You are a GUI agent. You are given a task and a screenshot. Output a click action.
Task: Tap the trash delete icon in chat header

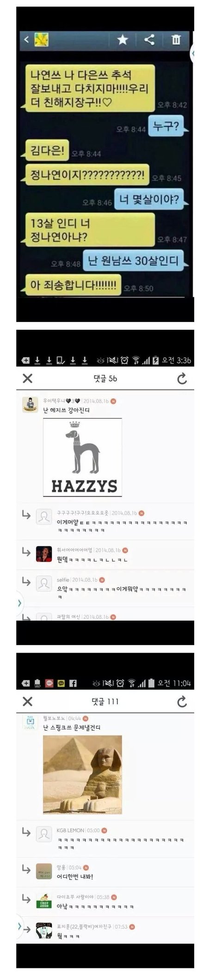(176, 40)
